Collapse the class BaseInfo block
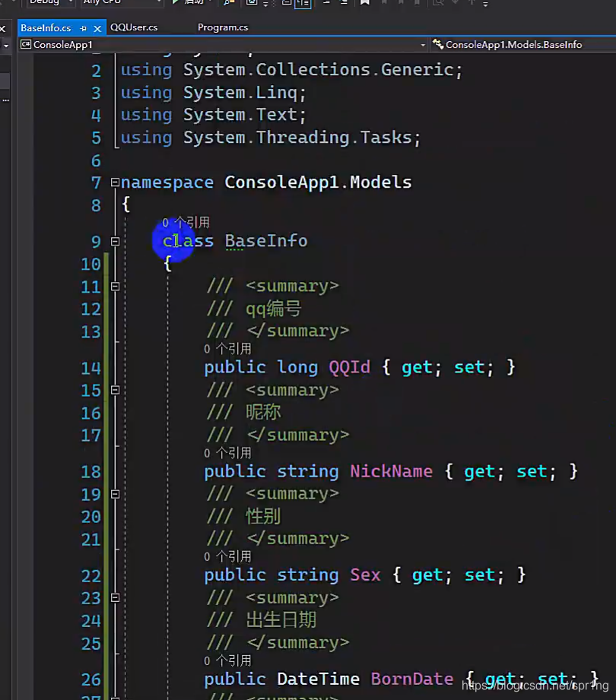The height and width of the screenshot is (700, 616). pyautogui.click(x=115, y=242)
